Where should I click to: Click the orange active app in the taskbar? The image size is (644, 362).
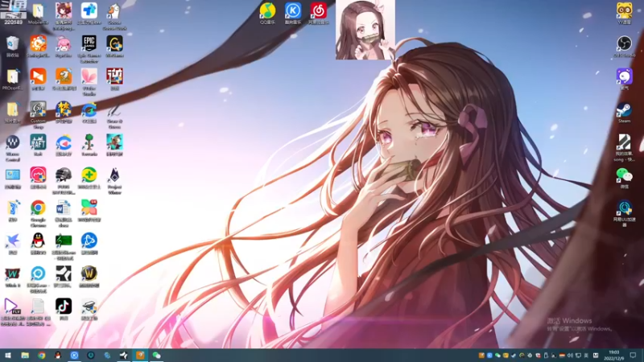pyautogui.click(x=140, y=356)
